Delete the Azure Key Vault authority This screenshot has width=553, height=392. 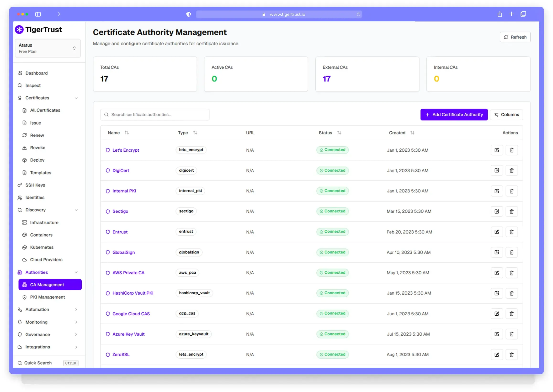click(511, 334)
